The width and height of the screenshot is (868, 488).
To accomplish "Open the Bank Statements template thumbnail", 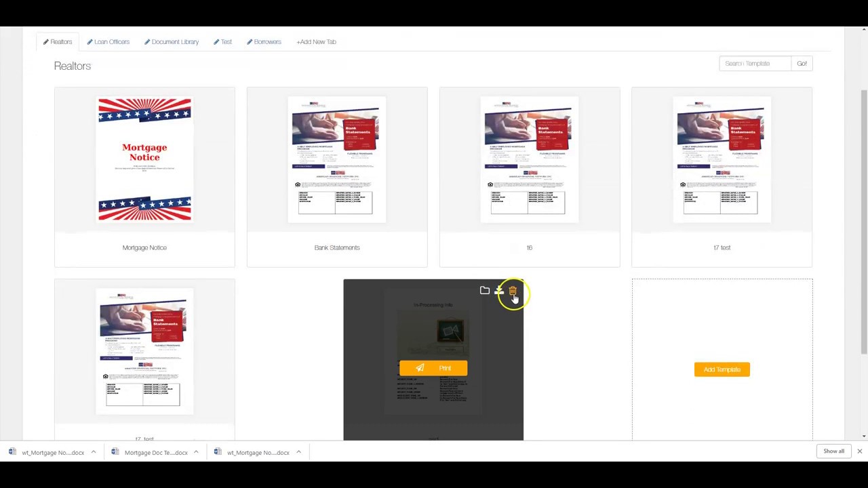I will point(337,159).
